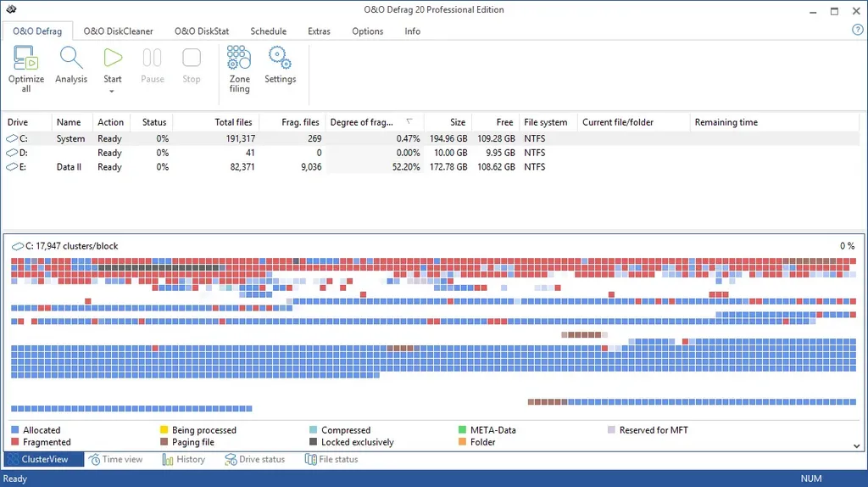The width and height of the screenshot is (868, 487).
Task: Click the Time view clock icon
Action: click(95, 459)
